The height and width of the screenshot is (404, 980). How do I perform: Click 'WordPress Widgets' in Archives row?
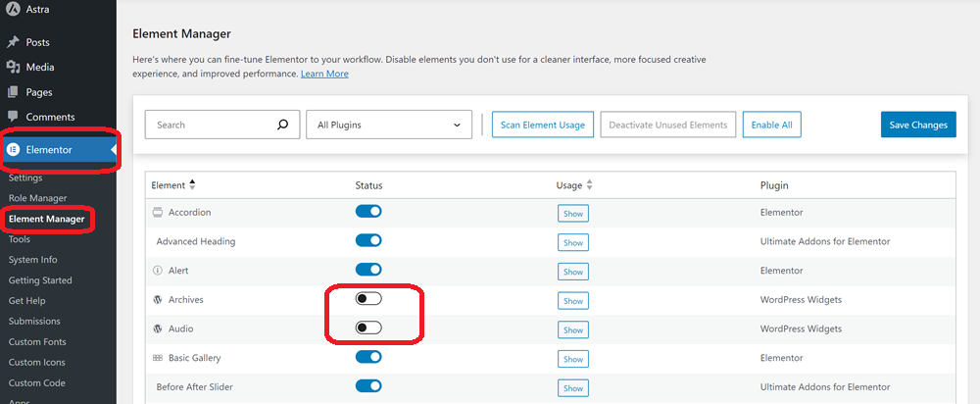[x=801, y=299]
